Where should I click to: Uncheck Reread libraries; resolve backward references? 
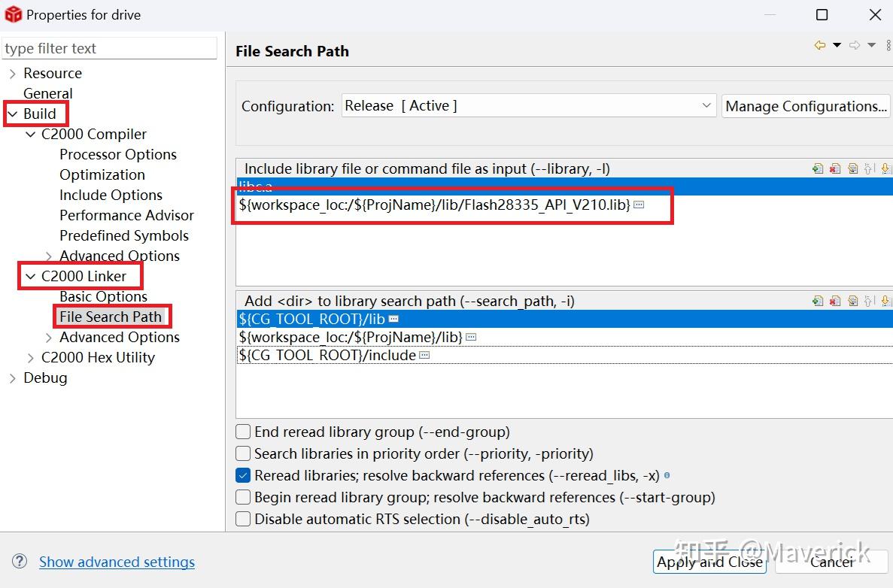tap(243, 476)
